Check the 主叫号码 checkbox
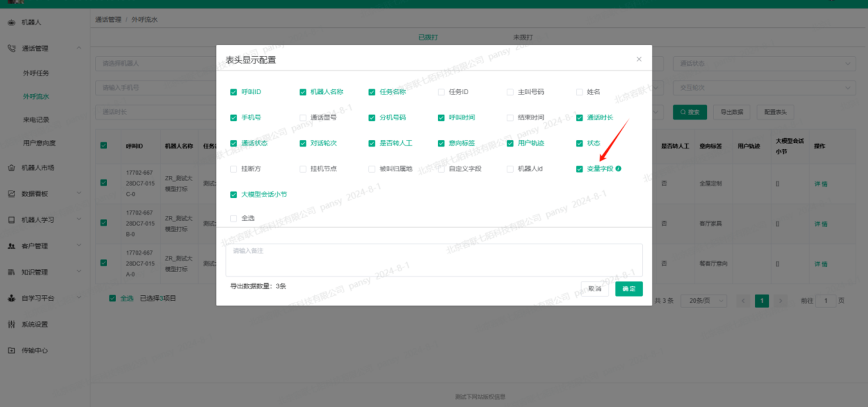 point(510,92)
